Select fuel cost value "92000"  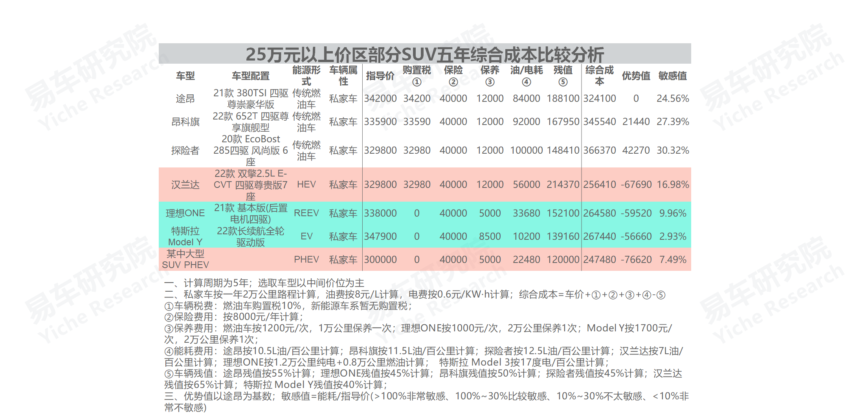coord(527,122)
